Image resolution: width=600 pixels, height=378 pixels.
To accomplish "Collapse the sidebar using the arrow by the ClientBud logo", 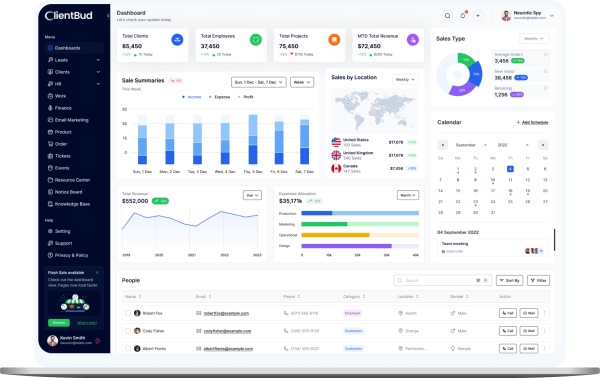I will click(108, 16).
